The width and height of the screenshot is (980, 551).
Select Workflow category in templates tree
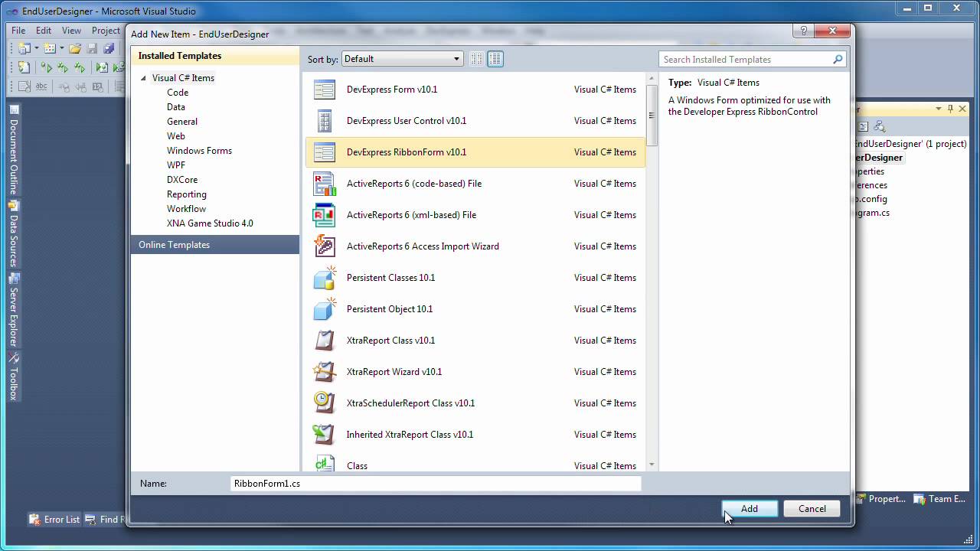[187, 209]
